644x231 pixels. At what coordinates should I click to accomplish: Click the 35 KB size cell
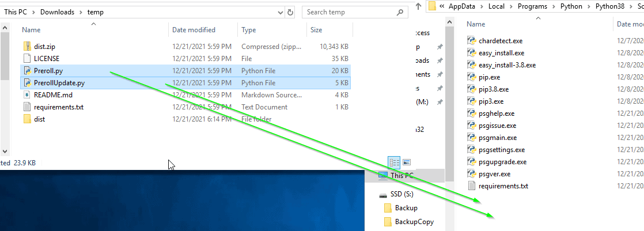pyautogui.click(x=340, y=58)
